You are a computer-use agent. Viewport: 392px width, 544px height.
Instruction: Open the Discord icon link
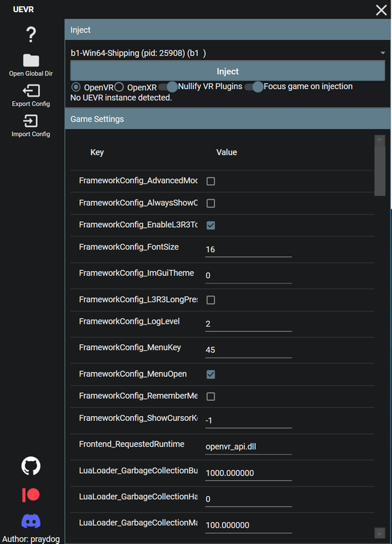(x=31, y=521)
